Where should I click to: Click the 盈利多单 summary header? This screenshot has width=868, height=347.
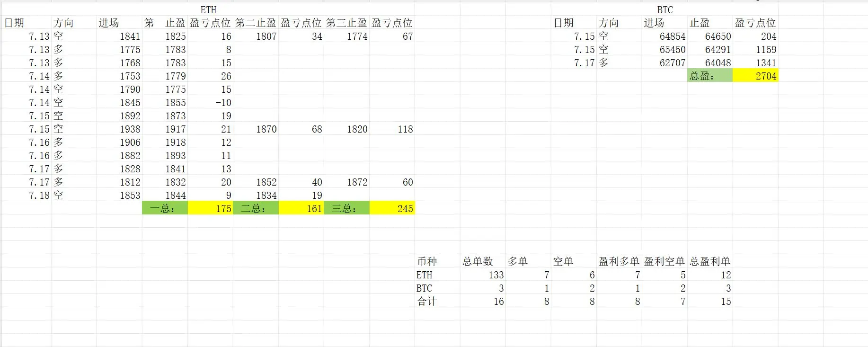[619, 261]
